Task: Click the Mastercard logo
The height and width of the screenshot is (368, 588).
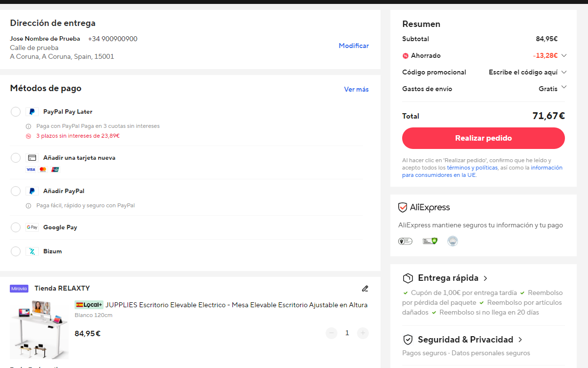Action: pyautogui.click(x=43, y=170)
